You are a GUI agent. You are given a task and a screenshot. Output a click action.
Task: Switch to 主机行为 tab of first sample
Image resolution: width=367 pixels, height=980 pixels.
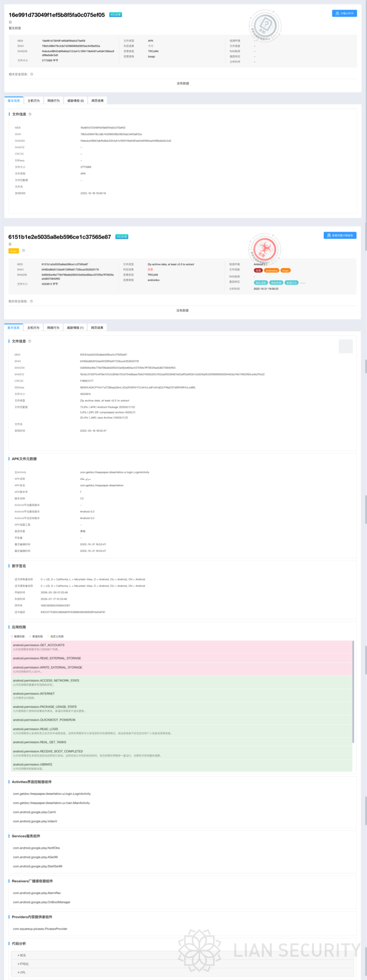[x=34, y=101]
